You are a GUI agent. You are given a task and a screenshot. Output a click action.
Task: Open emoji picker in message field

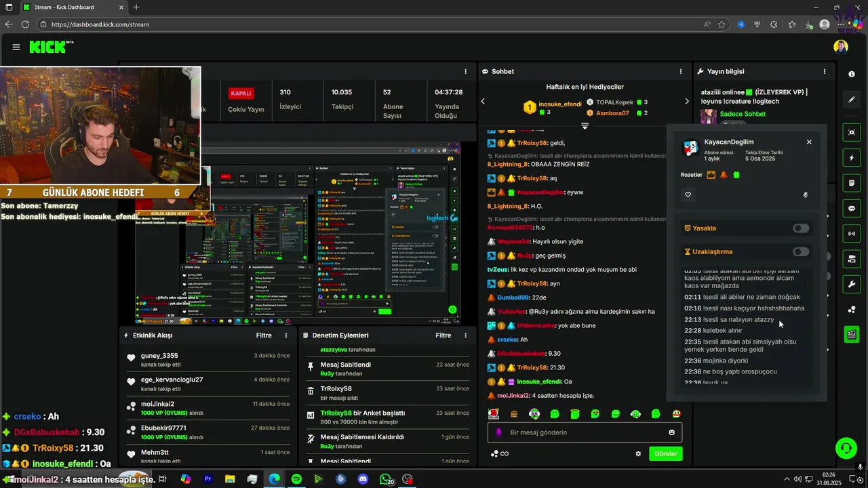[672, 432]
